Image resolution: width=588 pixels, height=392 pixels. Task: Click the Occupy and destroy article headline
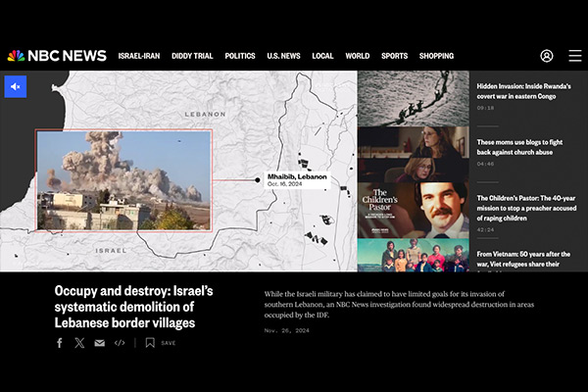pos(134,307)
